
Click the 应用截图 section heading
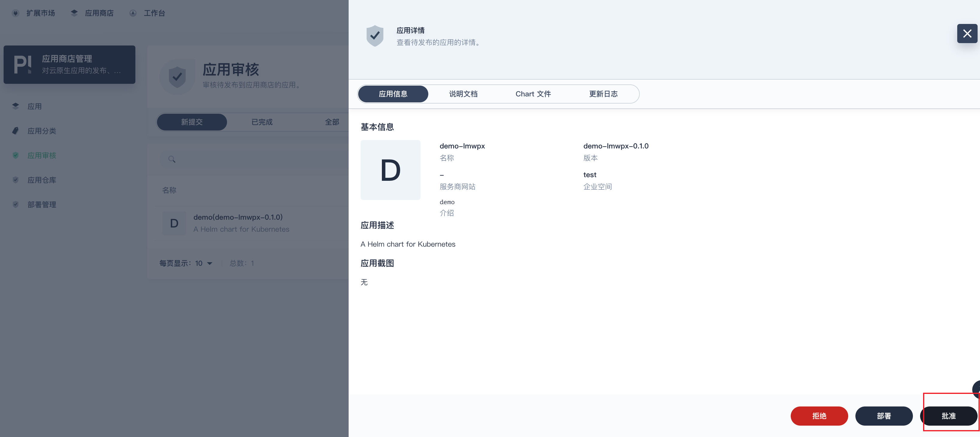point(377,263)
